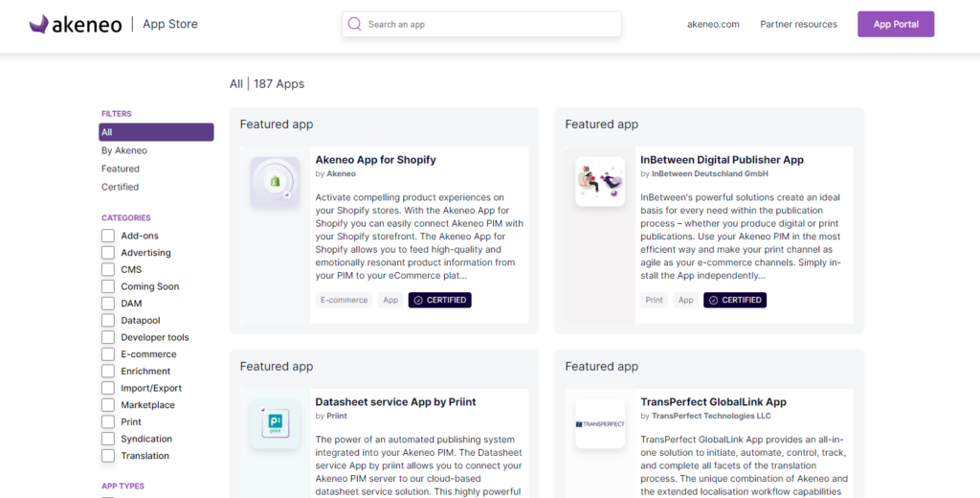This screenshot has width=980, height=498.
Task: Check the E-commerce category filter
Action: pos(108,354)
